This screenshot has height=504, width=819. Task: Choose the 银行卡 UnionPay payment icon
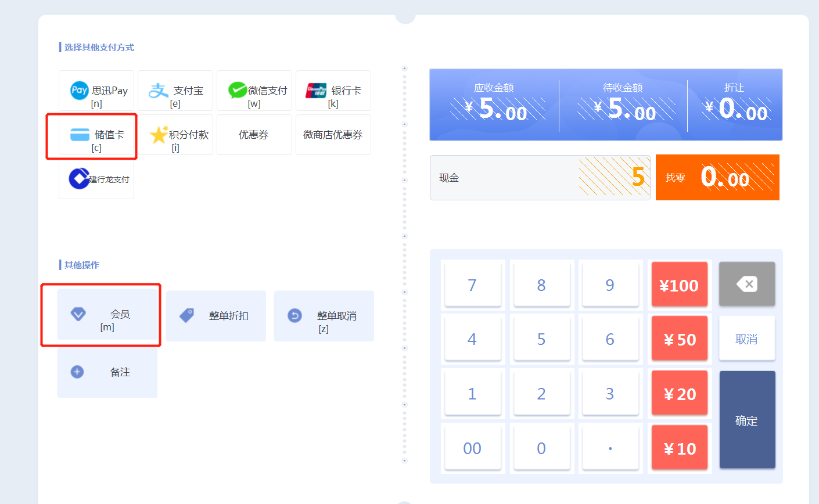333,91
